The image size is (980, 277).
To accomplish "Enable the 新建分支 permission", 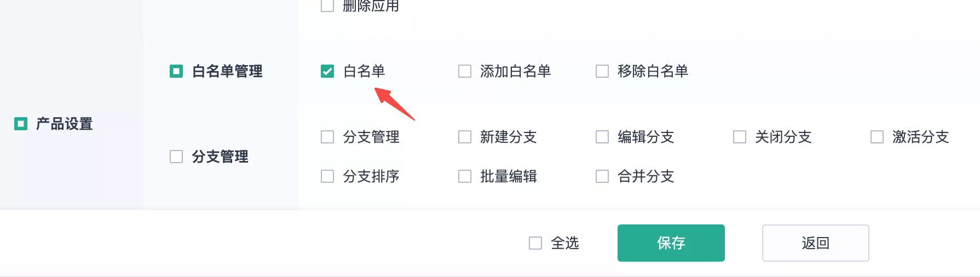I will (465, 137).
